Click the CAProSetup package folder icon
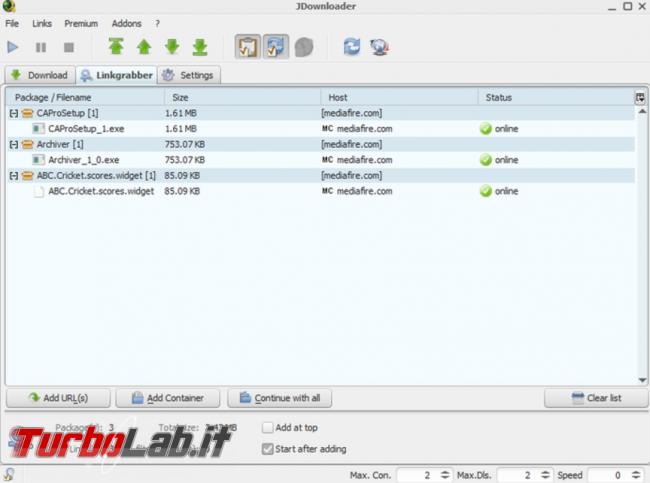The width and height of the screenshot is (650, 483). (x=27, y=113)
